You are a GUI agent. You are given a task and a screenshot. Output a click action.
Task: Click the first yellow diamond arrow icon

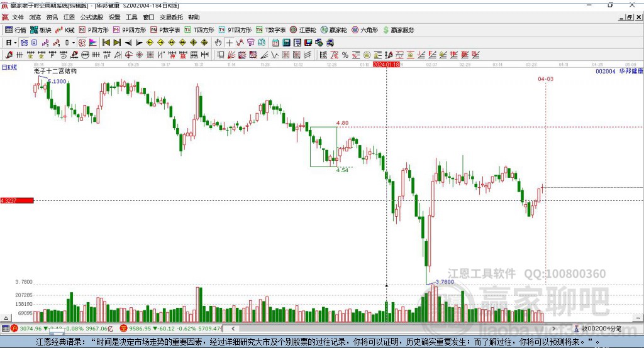point(150,42)
